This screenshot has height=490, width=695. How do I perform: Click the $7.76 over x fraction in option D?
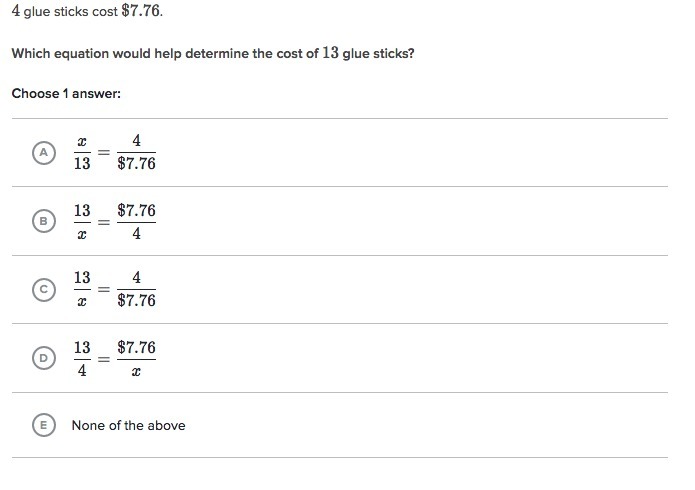[x=136, y=358]
